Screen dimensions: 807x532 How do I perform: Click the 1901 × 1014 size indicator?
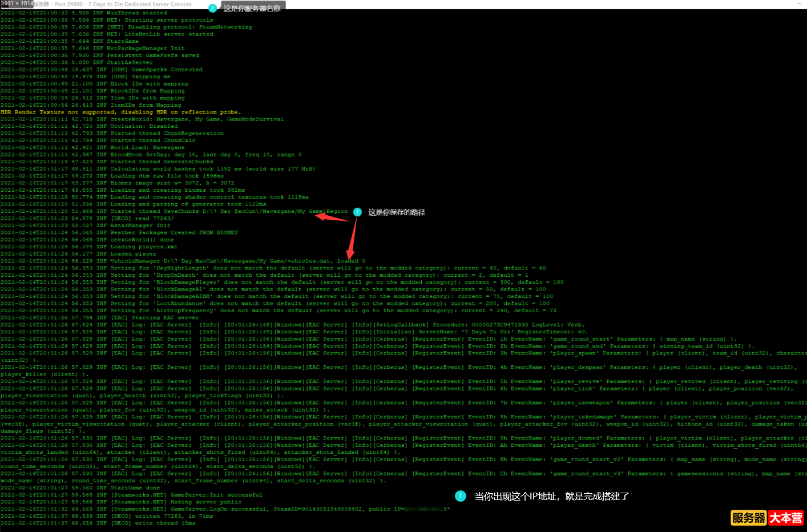(x=17, y=3)
